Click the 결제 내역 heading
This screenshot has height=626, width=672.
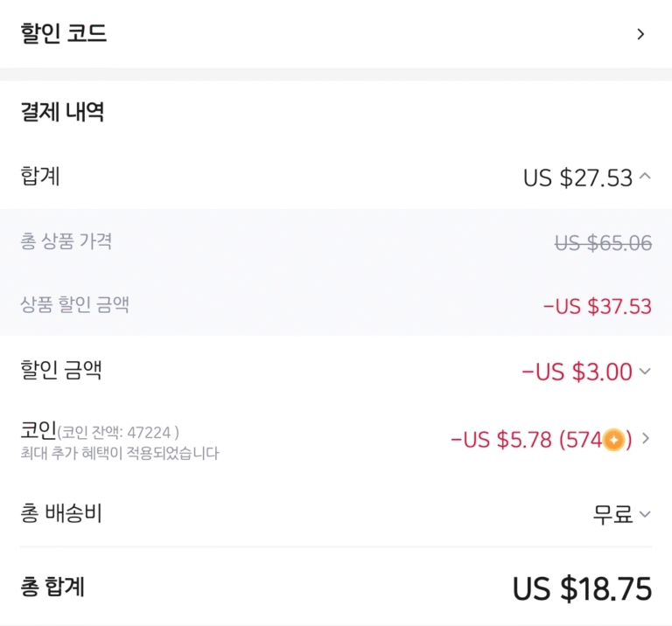(x=62, y=112)
